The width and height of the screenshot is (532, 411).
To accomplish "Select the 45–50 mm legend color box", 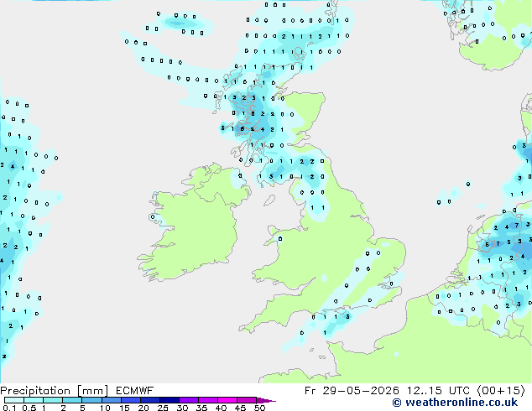I will coord(247,400).
